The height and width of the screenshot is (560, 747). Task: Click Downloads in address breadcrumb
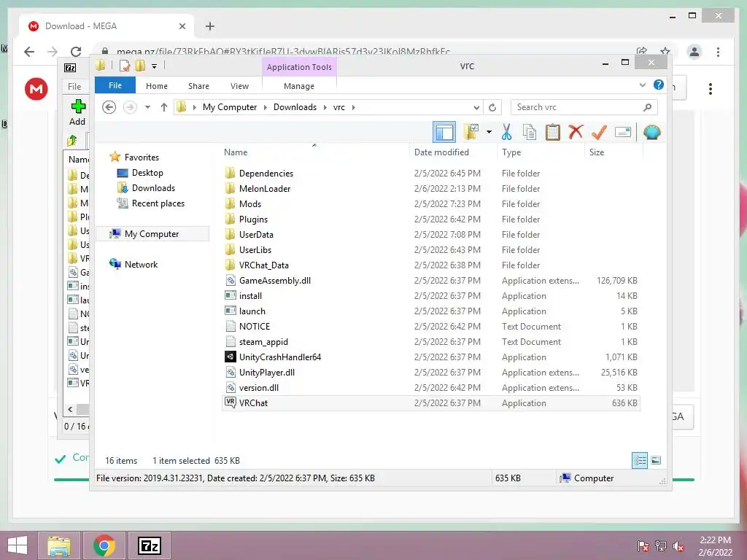(295, 107)
